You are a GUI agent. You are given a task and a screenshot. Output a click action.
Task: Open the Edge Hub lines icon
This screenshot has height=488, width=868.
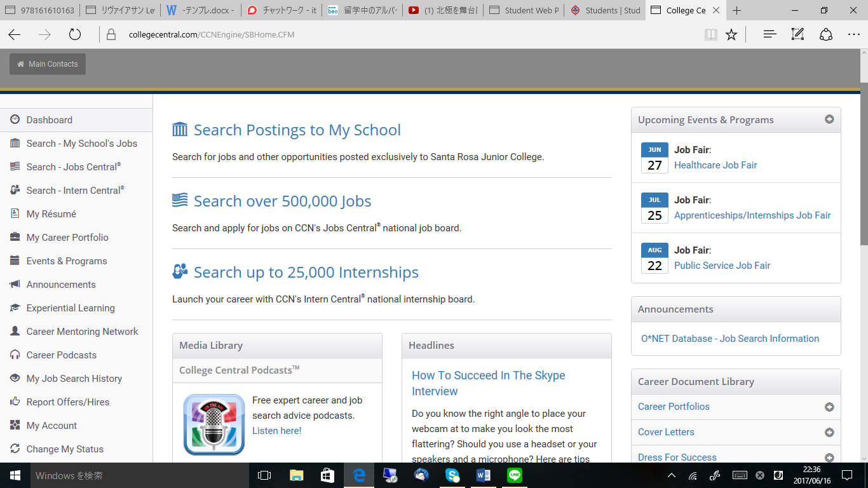[x=770, y=34]
